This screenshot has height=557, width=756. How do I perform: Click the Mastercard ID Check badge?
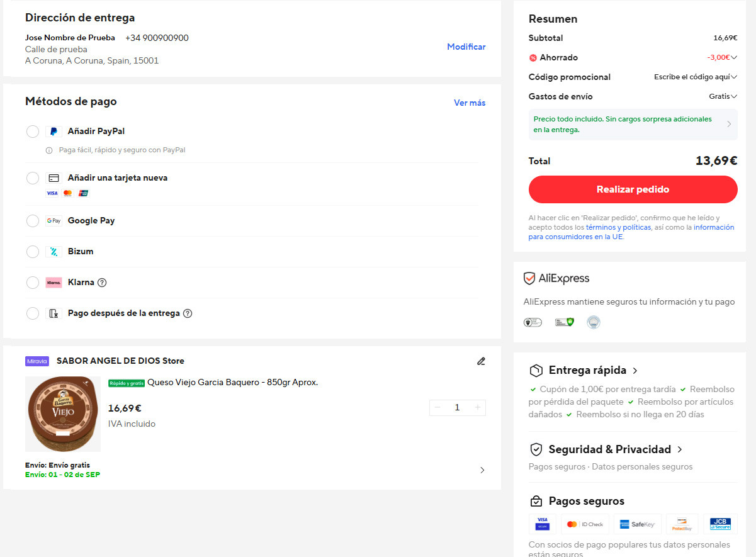(x=585, y=524)
